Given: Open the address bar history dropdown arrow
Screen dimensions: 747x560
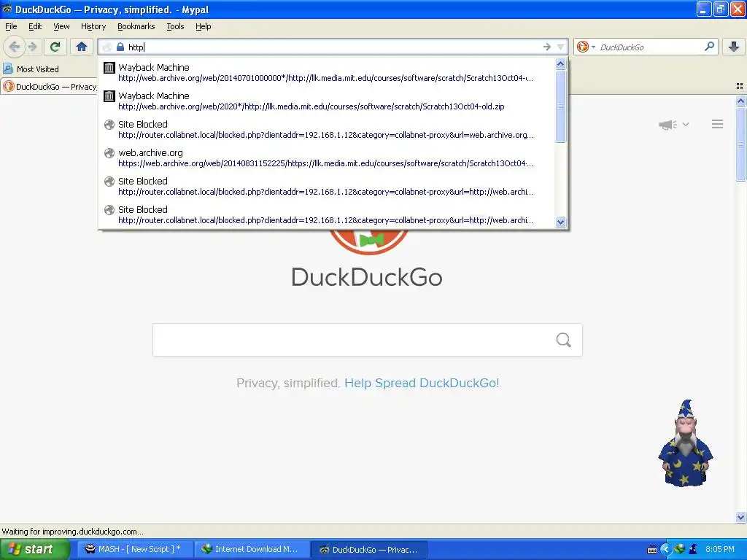Looking at the screenshot, I should tap(561, 47).
